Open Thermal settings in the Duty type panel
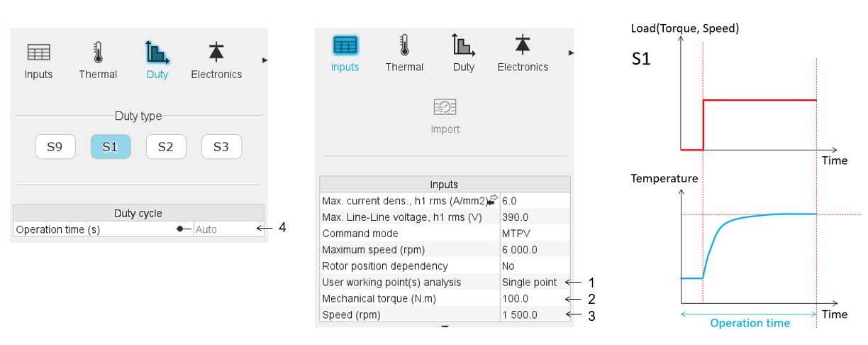Screen dimensions: 868x345 (98, 53)
